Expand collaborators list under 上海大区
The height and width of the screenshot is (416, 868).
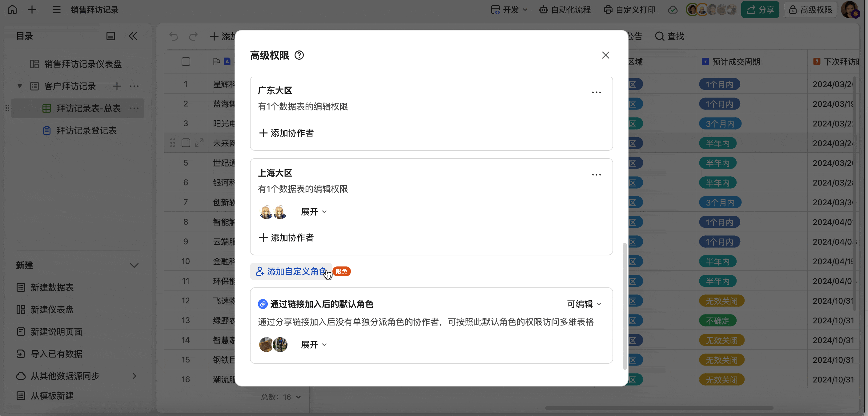(313, 212)
